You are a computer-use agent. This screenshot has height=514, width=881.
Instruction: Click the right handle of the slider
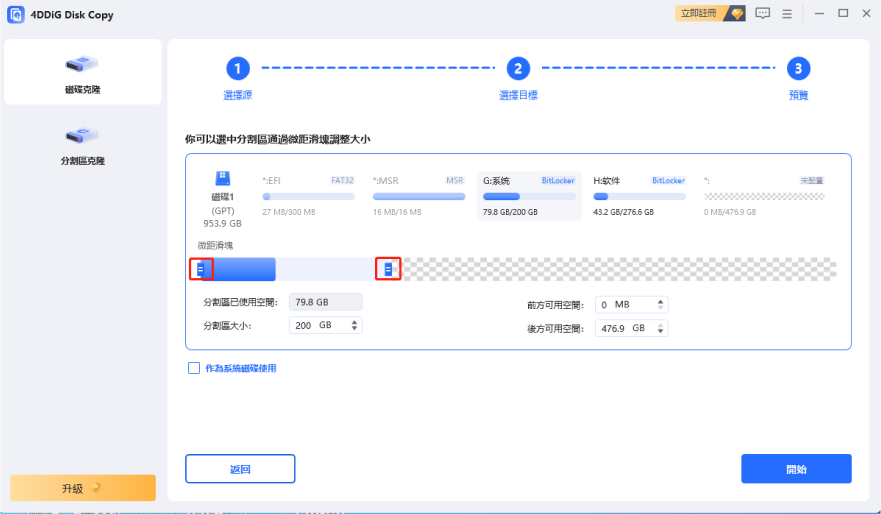[x=388, y=269]
